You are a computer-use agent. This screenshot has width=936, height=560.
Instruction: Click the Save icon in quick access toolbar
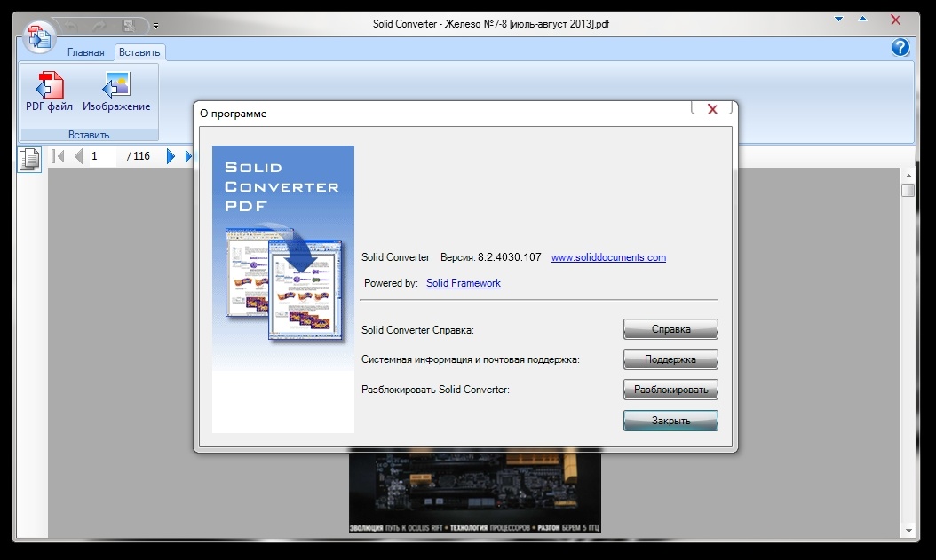point(128,26)
